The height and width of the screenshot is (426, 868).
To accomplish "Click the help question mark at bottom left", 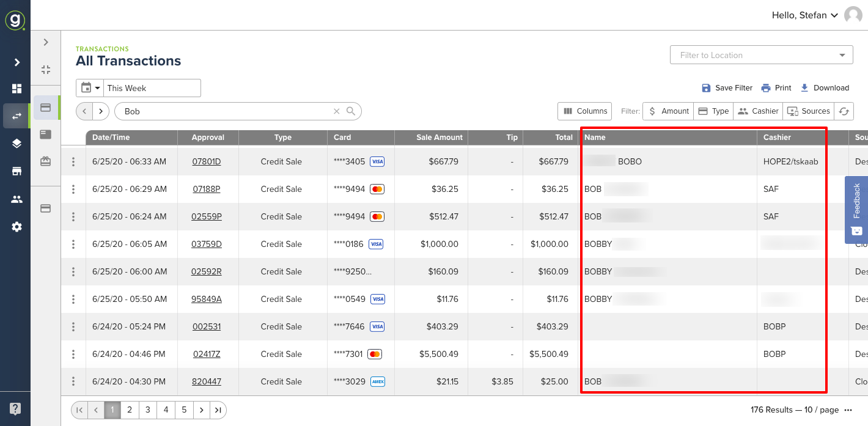I will pos(15,408).
